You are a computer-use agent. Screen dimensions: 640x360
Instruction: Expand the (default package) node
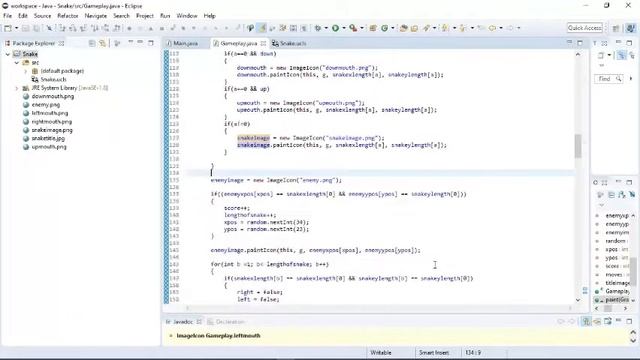click(26, 71)
